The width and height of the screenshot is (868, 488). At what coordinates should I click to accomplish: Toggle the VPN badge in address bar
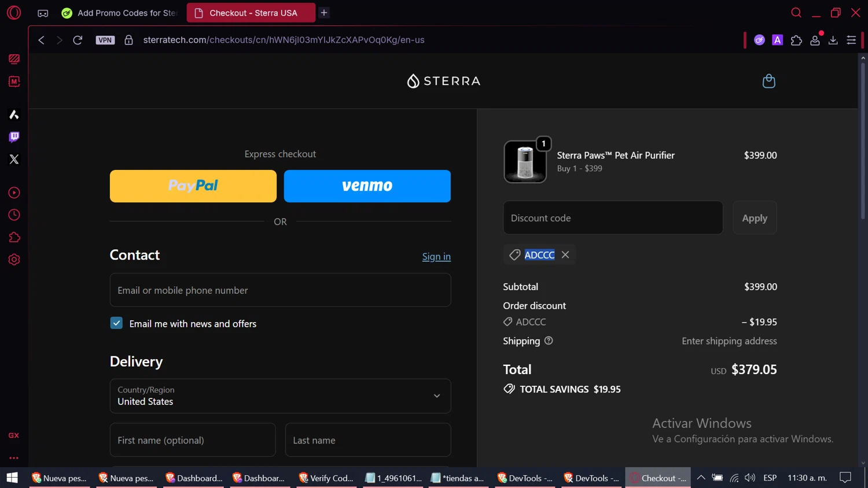pos(105,40)
